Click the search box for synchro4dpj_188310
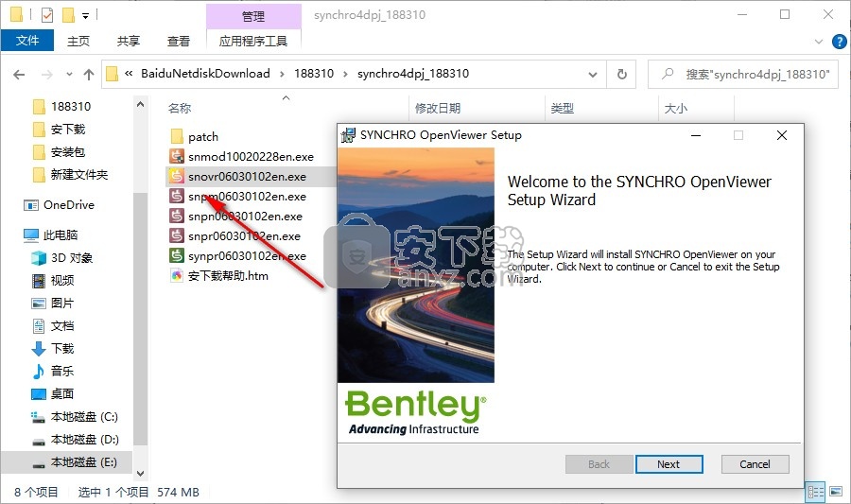 743,74
